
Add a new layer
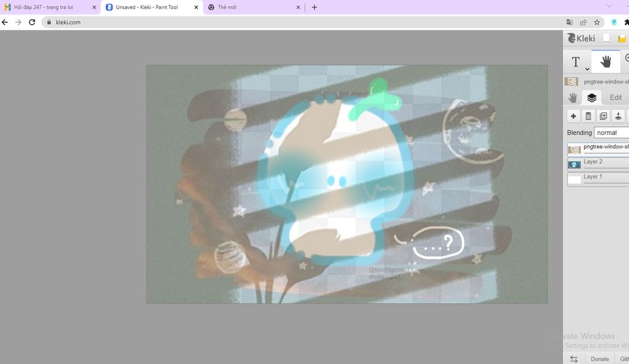pos(573,116)
